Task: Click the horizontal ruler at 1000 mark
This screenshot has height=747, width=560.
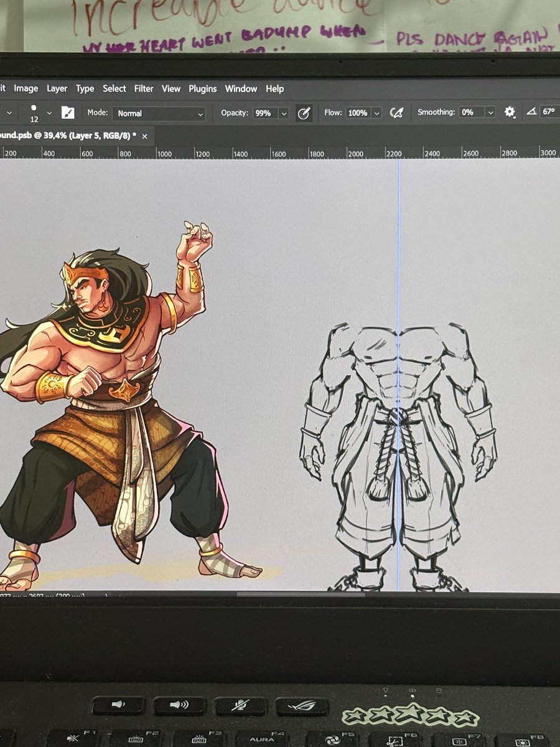Action: click(164, 153)
